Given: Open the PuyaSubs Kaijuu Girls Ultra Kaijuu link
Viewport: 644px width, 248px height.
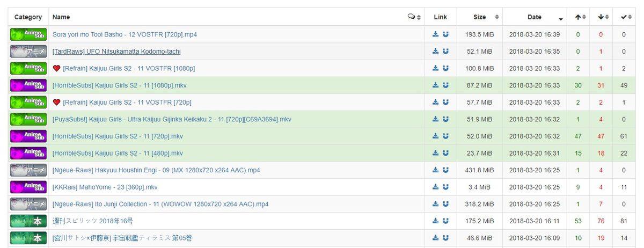Looking at the screenshot, I should coord(172,119).
